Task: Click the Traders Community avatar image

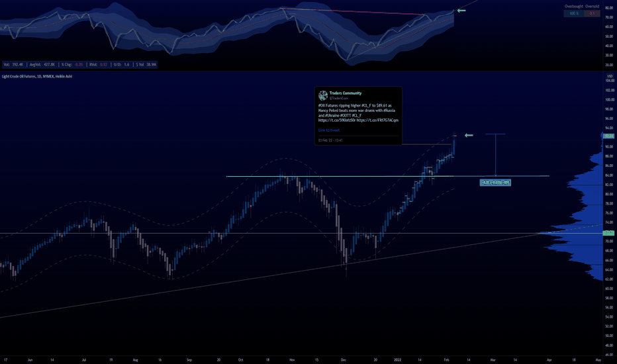Action: coord(323,95)
